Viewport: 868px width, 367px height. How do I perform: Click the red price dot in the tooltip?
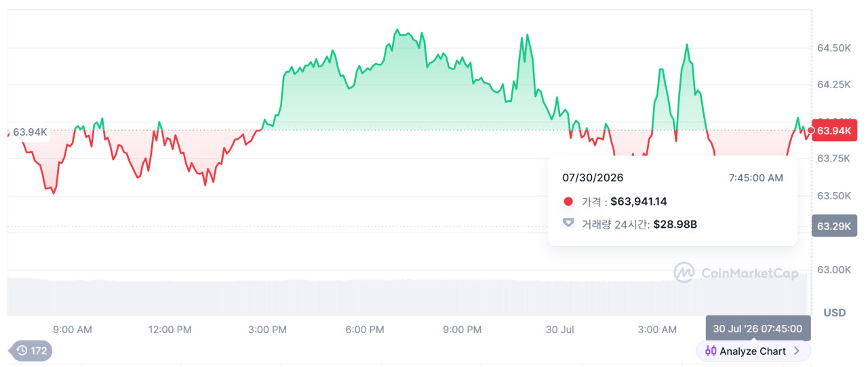pyautogui.click(x=568, y=201)
